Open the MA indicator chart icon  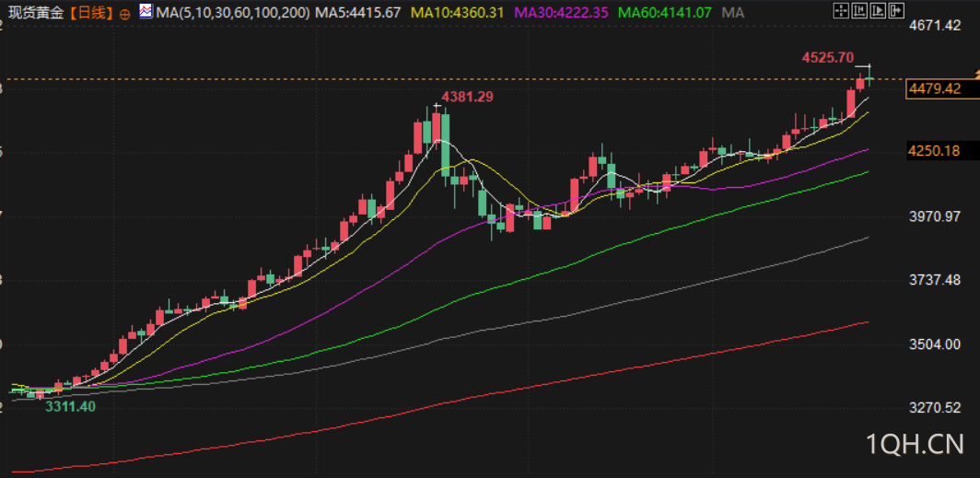146,11
